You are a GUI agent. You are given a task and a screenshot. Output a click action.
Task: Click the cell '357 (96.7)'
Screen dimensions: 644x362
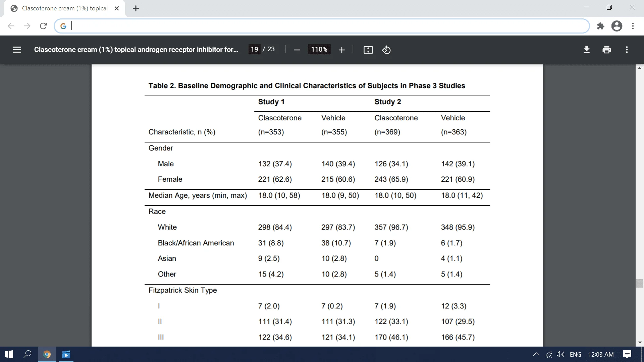click(x=391, y=227)
